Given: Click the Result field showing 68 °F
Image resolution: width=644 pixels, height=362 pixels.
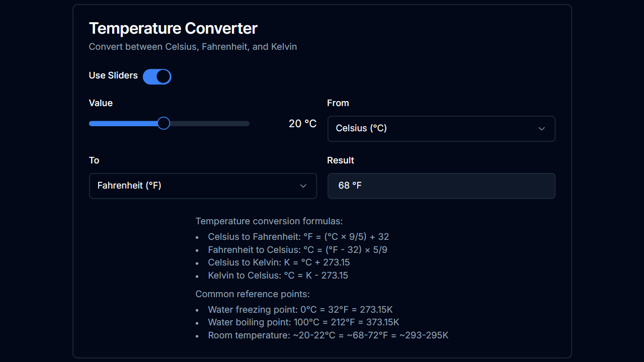Looking at the screenshot, I should click(x=441, y=186).
